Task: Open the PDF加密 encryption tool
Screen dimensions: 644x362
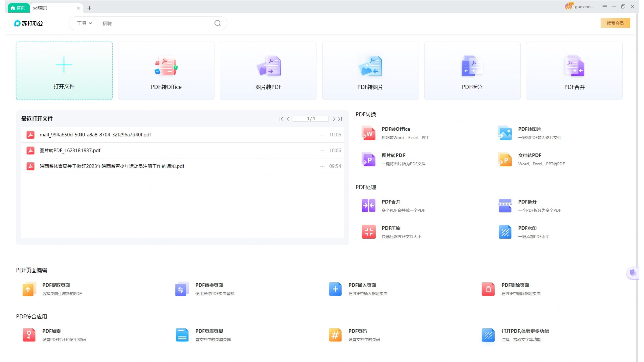Action: coord(29,335)
